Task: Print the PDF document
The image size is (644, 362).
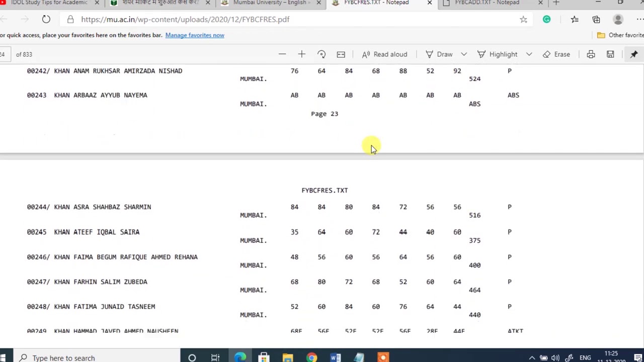Action: click(591, 54)
